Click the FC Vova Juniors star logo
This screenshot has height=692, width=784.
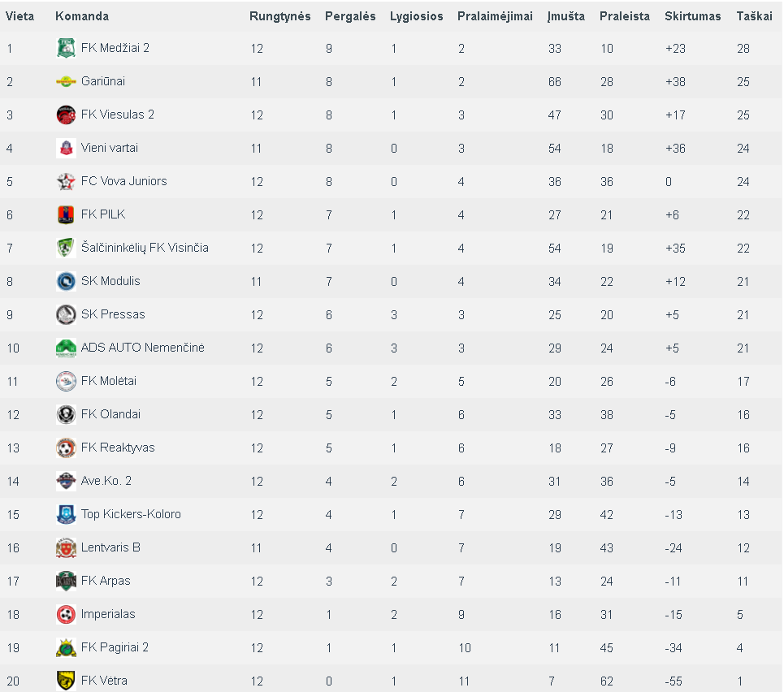[66, 181]
